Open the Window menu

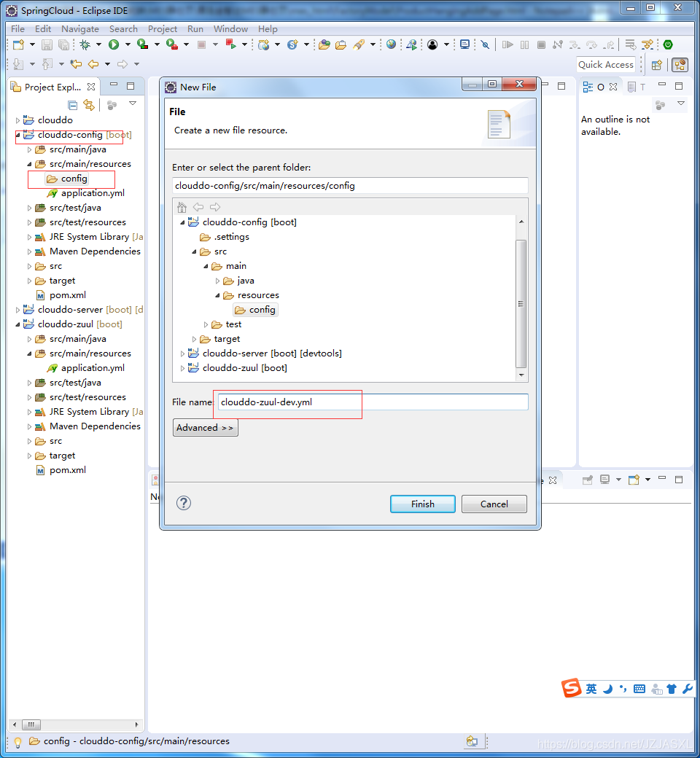(230, 29)
